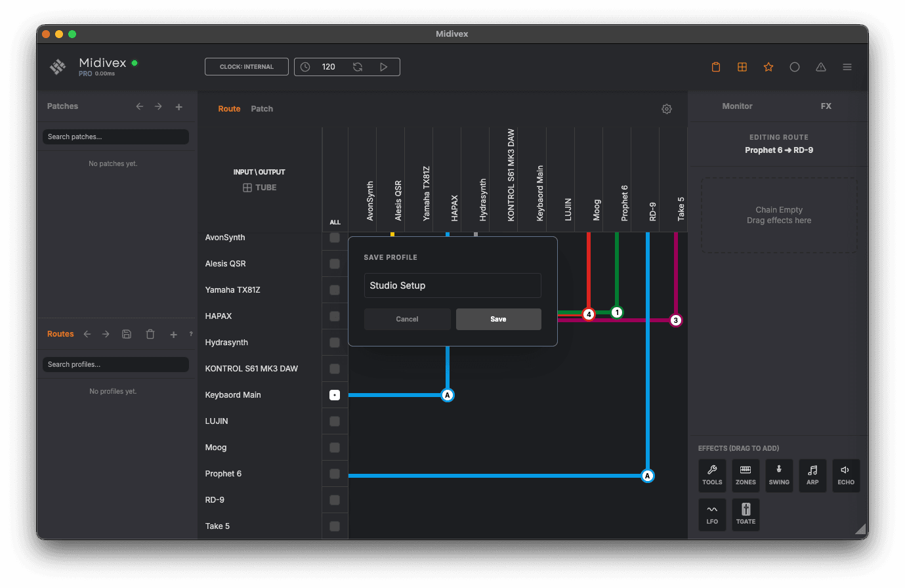Open the CLOCK: INTERNAL selector
This screenshot has height=588, width=905.
tap(246, 66)
